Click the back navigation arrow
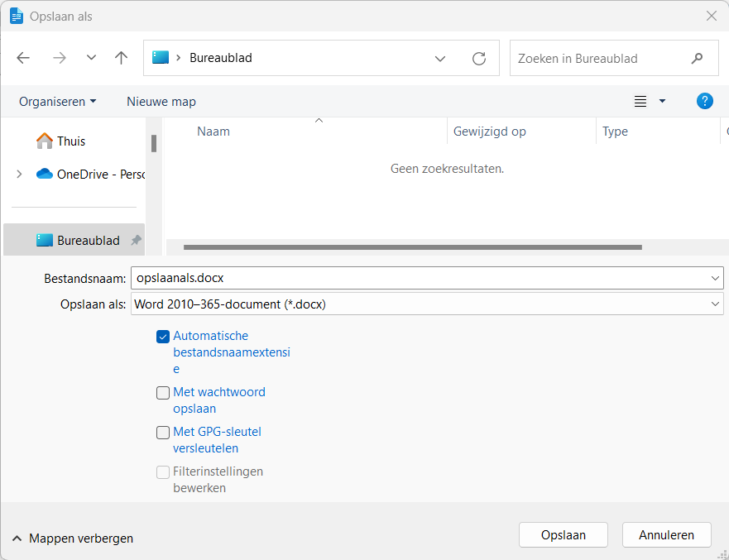729x560 pixels. pos(23,58)
